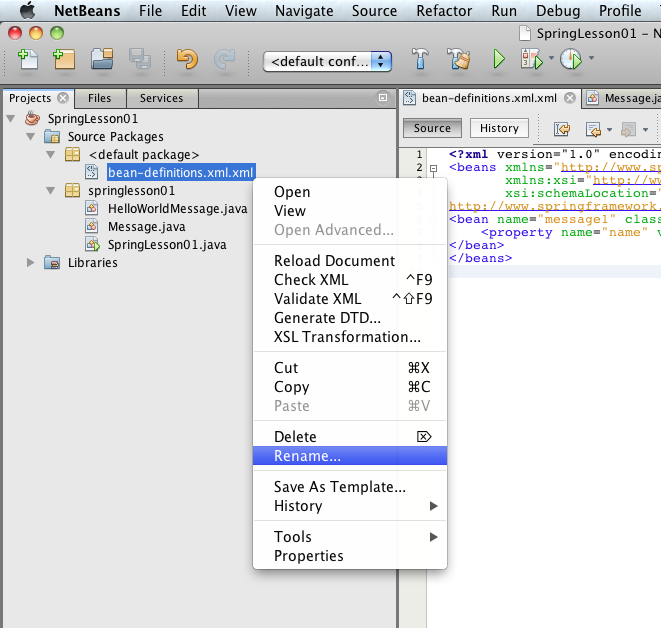Click the Build Project hammer icon
This screenshot has height=628, width=661.
click(x=420, y=58)
